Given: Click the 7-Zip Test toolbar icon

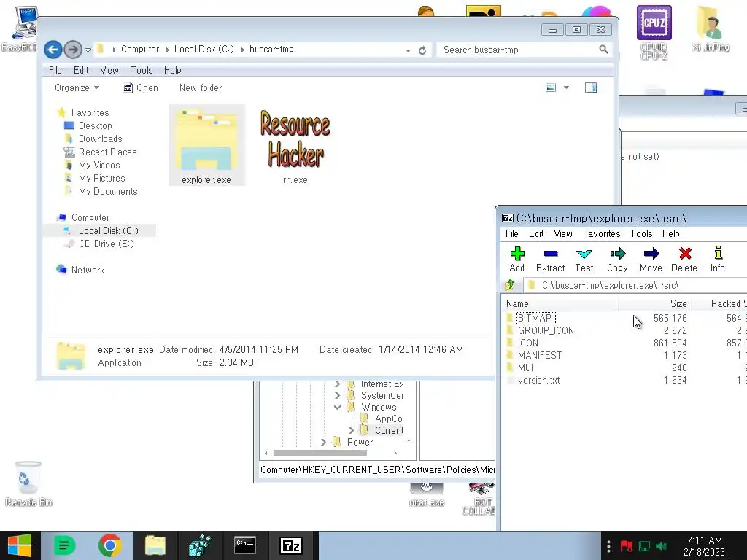Looking at the screenshot, I should click(584, 259).
